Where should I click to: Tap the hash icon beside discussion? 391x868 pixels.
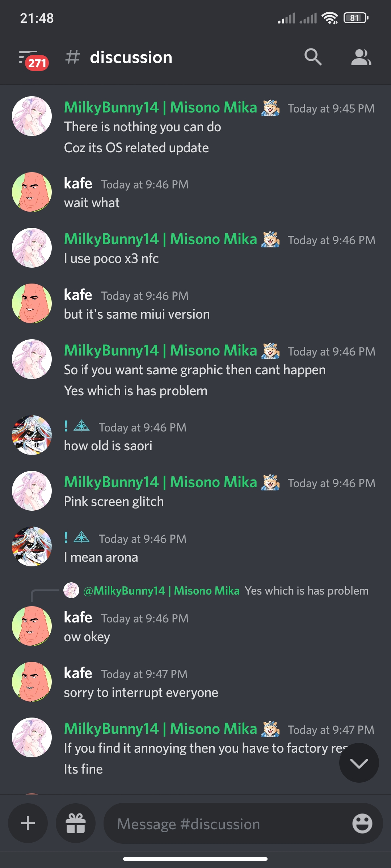[x=72, y=57]
